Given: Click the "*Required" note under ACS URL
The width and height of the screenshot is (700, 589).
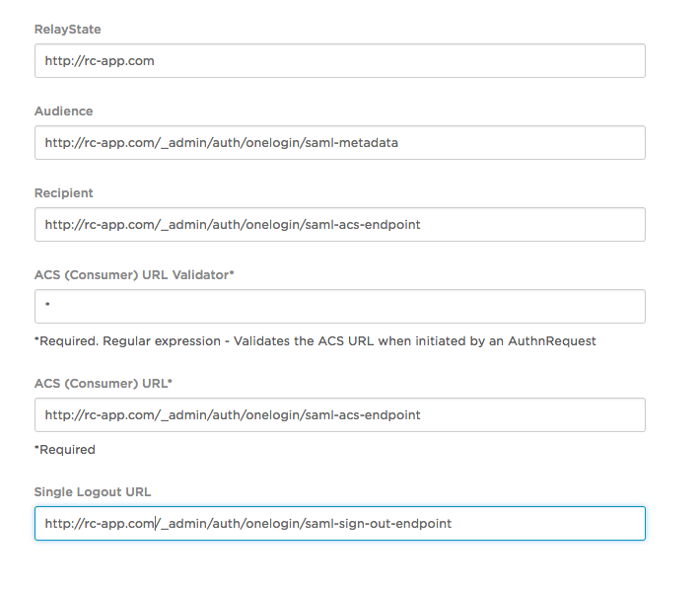Looking at the screenshot, I should coord(65,450).
